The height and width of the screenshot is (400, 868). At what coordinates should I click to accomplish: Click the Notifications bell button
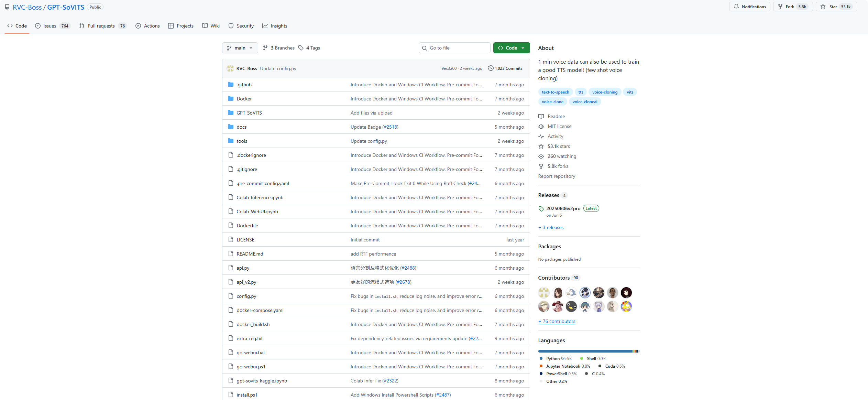[x=749, y=7]
